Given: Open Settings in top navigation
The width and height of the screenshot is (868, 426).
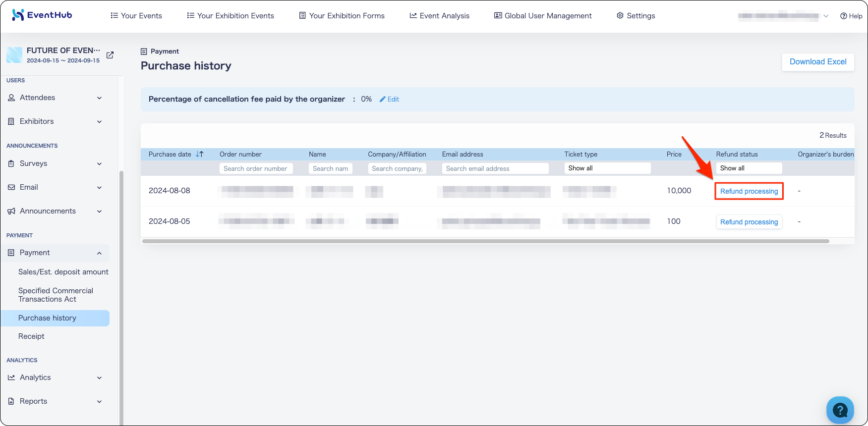Looking at the screenshot, I should coord(636,16).
